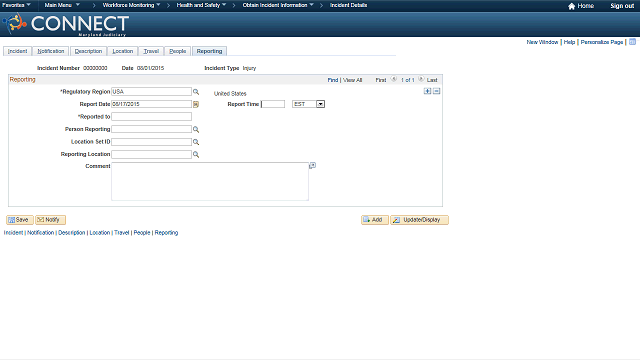
Task: Click Sign out link
Action: tap(622, 6)
